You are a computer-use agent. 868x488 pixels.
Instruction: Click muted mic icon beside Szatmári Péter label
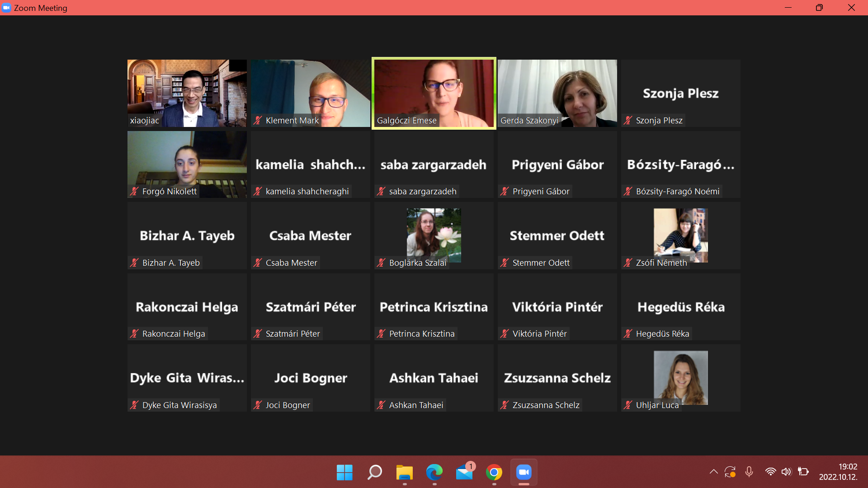pos(258,333)
